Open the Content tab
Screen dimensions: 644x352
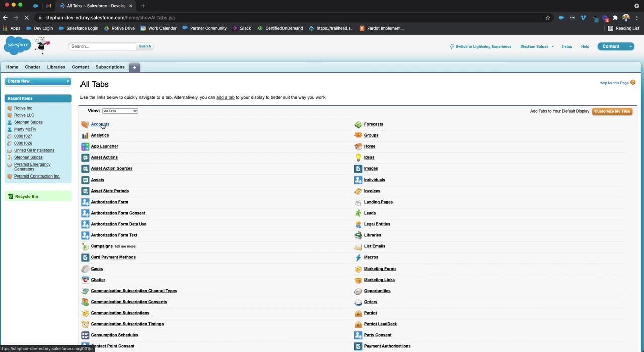pyautogui.click(x=80, y=67)
